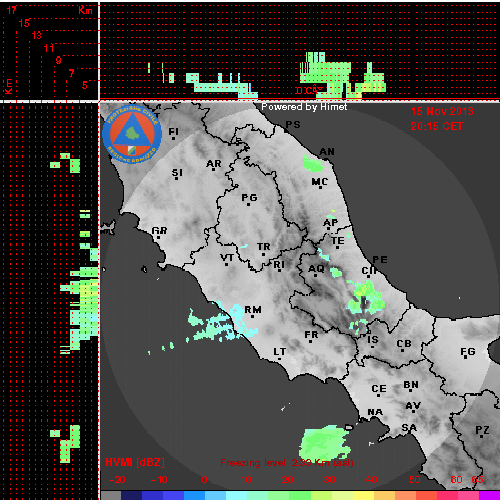Click the '11' km height axis label
Screen dimensions: 500x500
click(49, 48)
